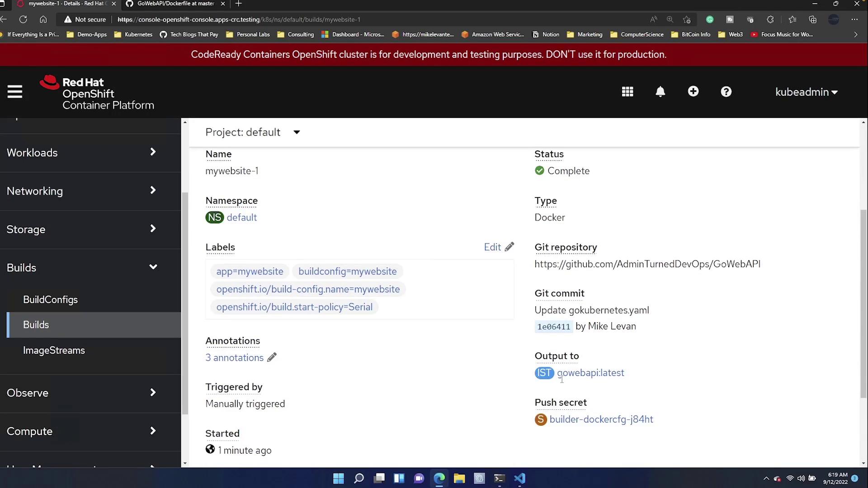
Task: Switch to the GoWebAPI Dockerfile browser tab
Action: [175, 4]
